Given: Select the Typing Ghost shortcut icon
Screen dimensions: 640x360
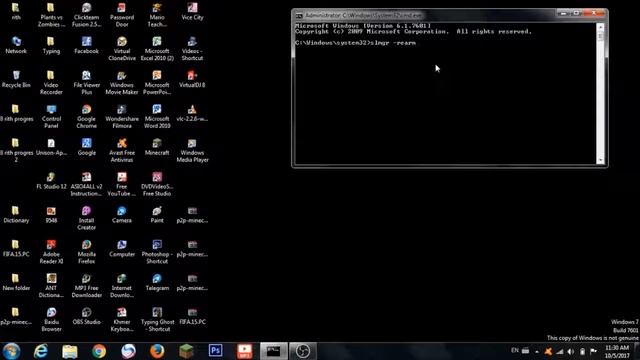Looking at the screenshot, I should pos(157,320).
